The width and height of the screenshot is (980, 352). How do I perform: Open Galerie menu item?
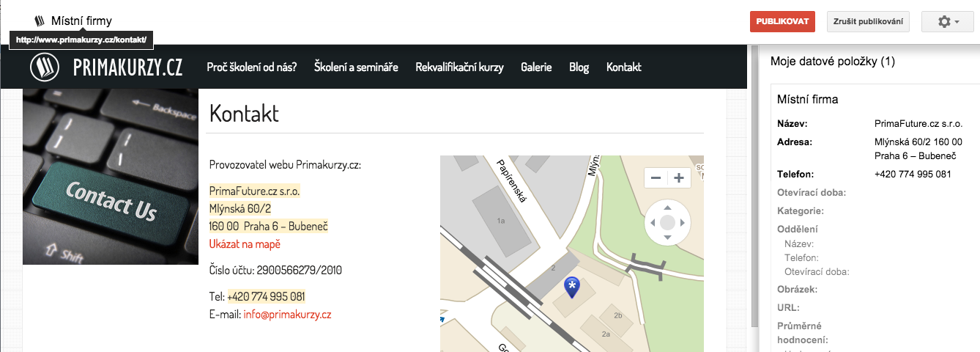tap(536, 67)
